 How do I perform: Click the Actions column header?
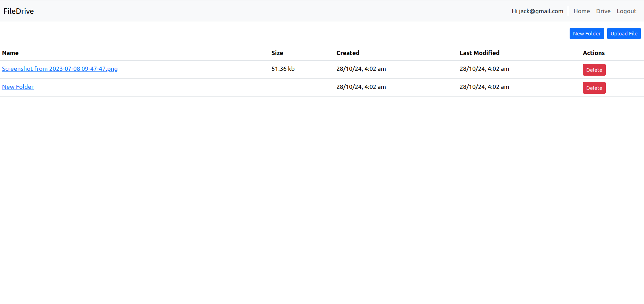click(594, 53)
